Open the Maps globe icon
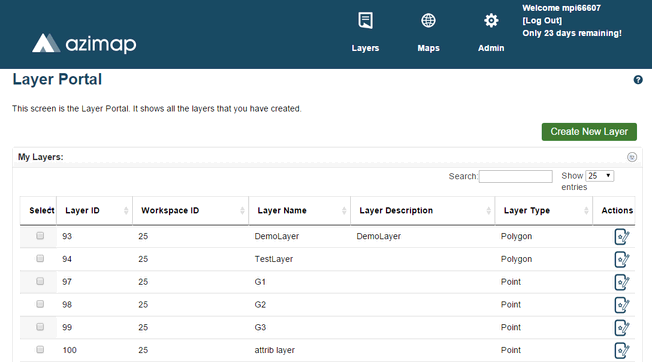 coord(428,20)
